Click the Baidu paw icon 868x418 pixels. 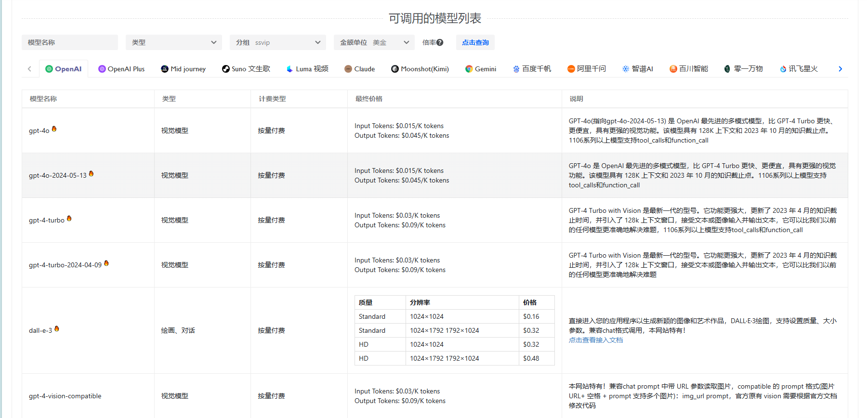[516, 69]
